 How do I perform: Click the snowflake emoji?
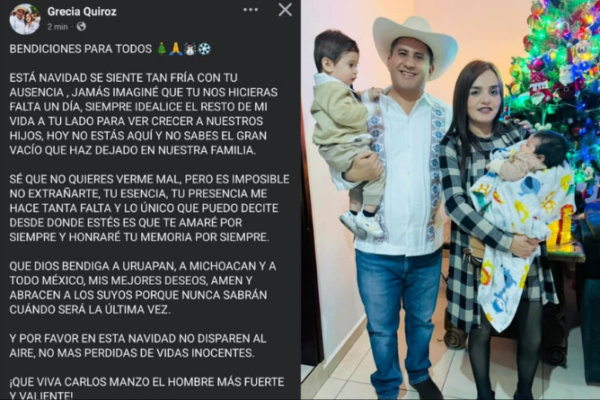click(204, 49)
